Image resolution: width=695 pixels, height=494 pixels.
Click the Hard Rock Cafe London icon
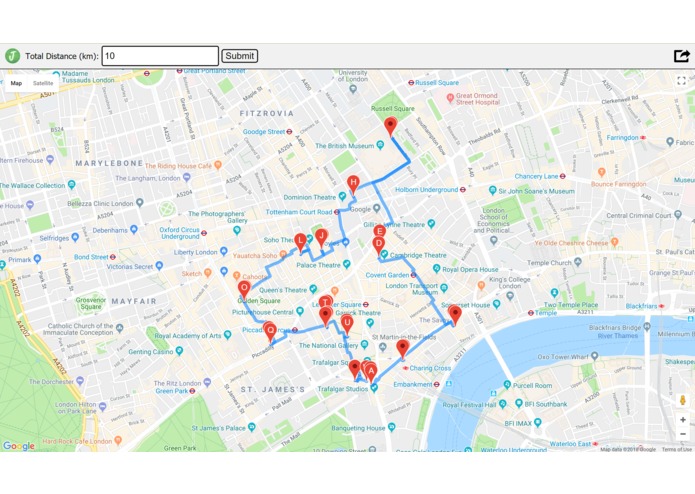118,440
